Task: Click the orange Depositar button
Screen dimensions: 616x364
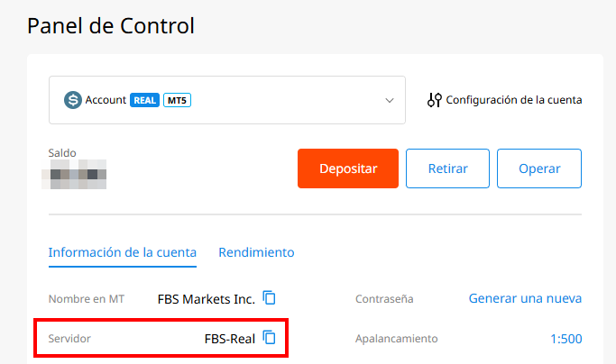Action: click(348, 168)
